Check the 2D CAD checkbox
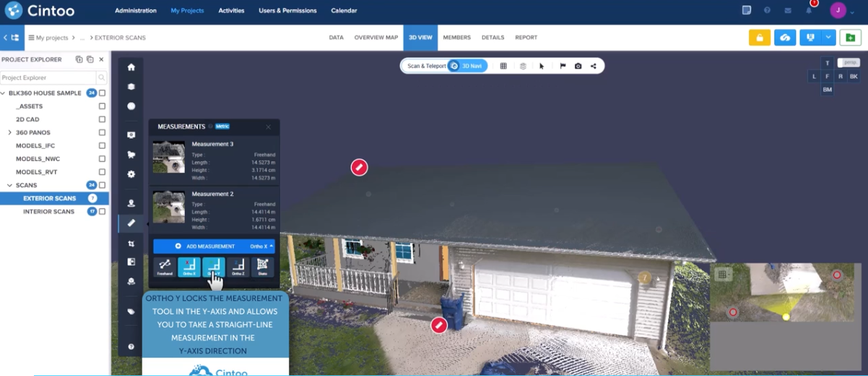The height and width of the screenshot is (376, 868). click(x=102, y=119)
